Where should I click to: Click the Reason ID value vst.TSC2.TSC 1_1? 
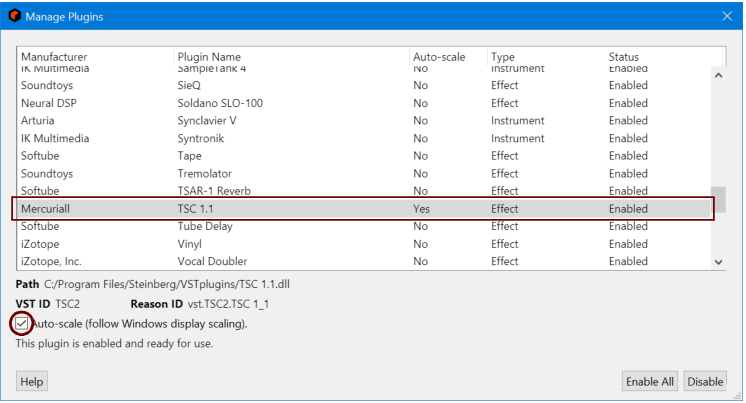point(228,304)
